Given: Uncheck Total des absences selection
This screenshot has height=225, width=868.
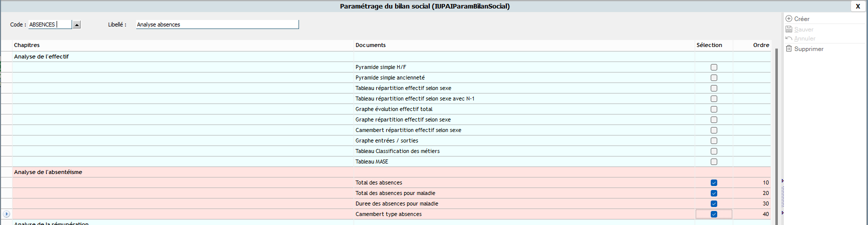Looking at the screenshot, I should click(x=714, y=182).
